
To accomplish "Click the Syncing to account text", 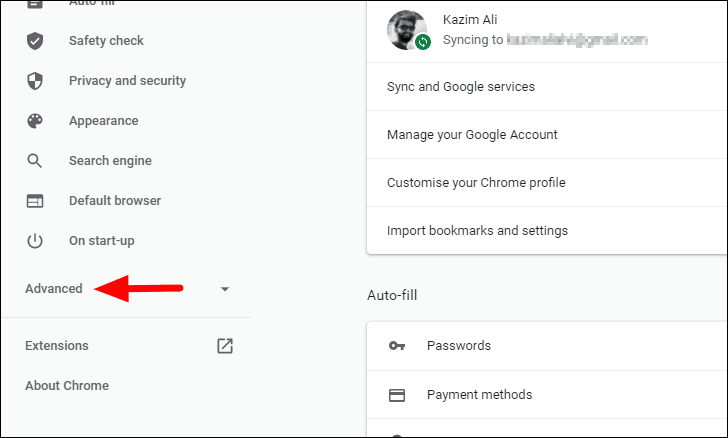I will [x=545, y=40].
